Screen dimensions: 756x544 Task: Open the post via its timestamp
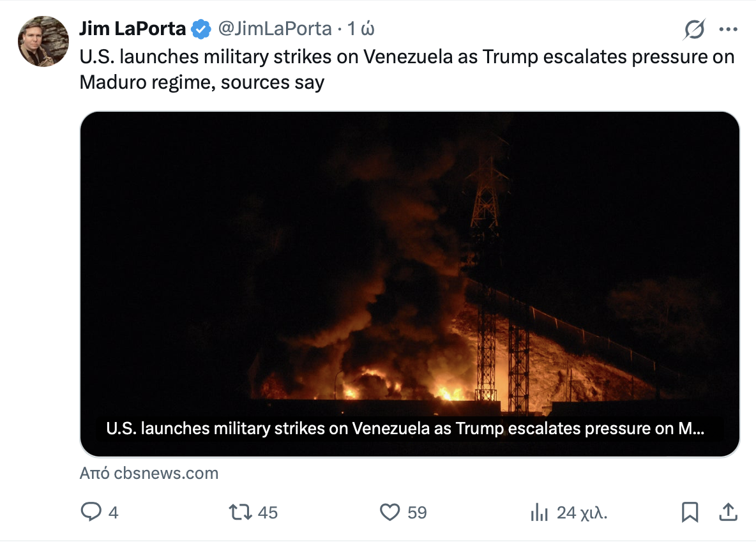click(x=360, y=29)
